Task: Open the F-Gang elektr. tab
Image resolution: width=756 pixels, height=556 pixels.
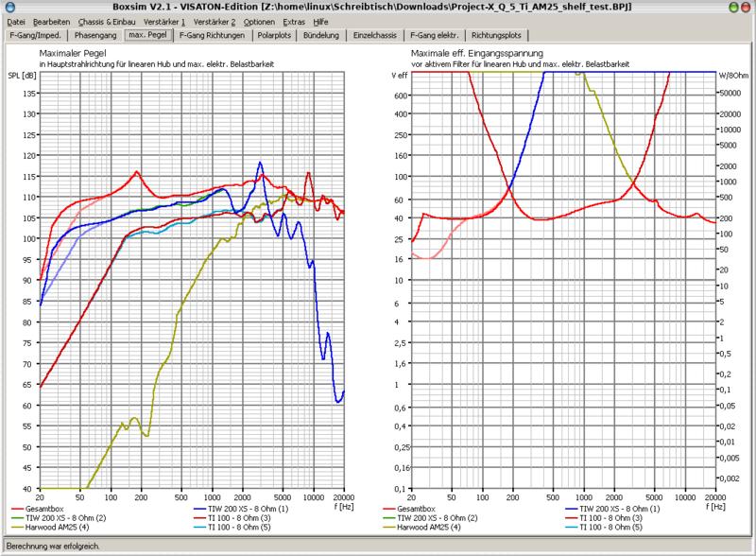Action: (x=434, y=35)
